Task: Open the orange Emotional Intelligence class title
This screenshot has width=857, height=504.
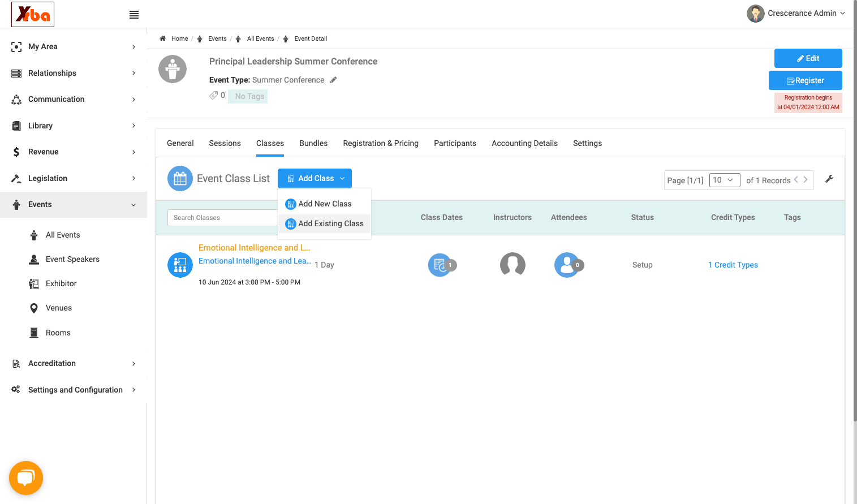Action: [x=255, y=248]
